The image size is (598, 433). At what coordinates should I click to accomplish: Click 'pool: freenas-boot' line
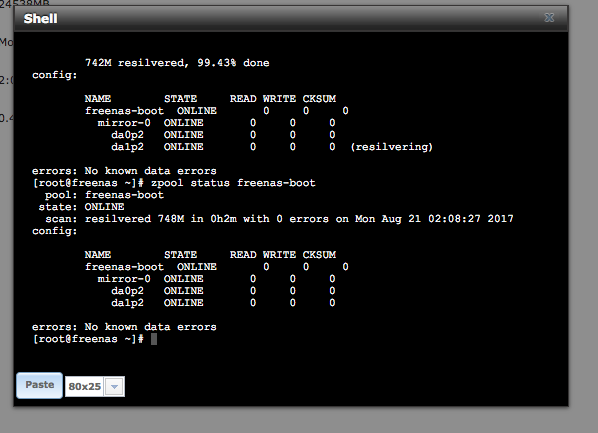click(x=104, y=195)
